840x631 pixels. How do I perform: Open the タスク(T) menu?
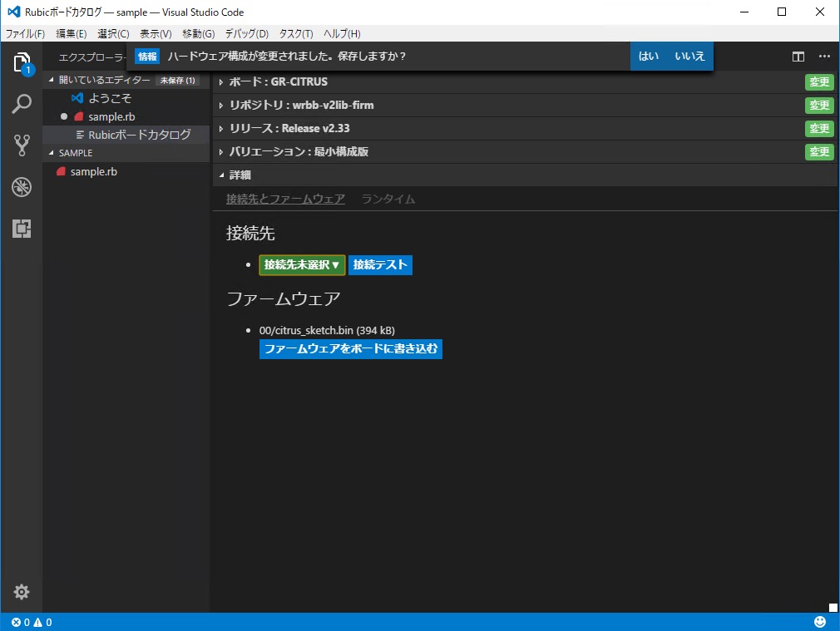pyautogui.click(x=296, y=34)
